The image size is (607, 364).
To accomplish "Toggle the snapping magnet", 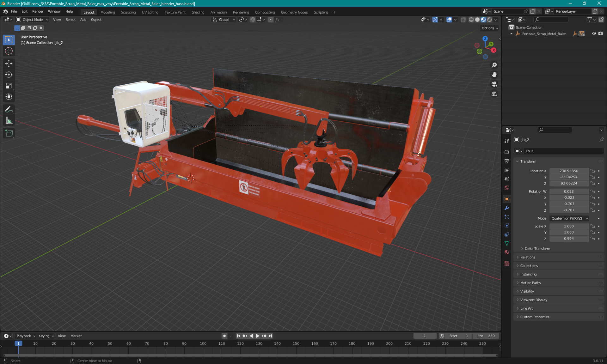I will click(253, 20).
